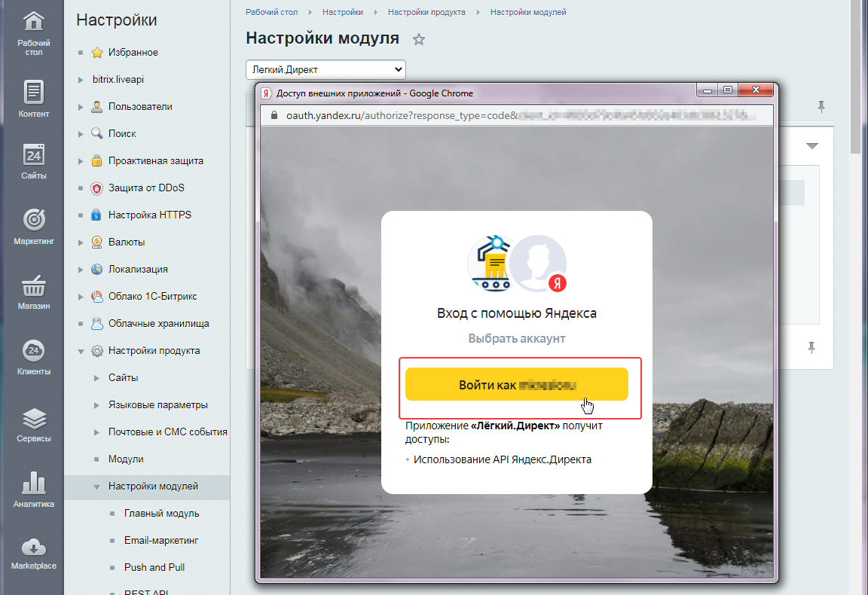
Task: Open Push and Pull module settings
Action: [x=154, y=568]
